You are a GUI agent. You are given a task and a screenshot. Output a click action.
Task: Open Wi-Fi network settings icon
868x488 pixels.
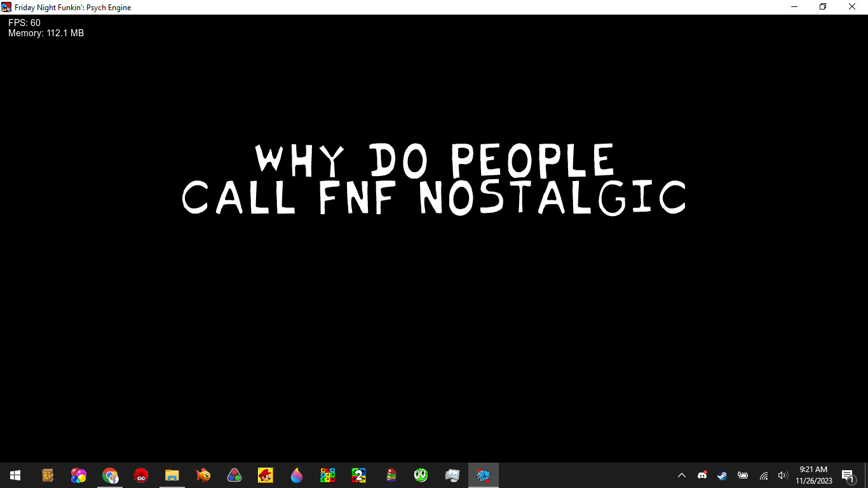(764, 475)
